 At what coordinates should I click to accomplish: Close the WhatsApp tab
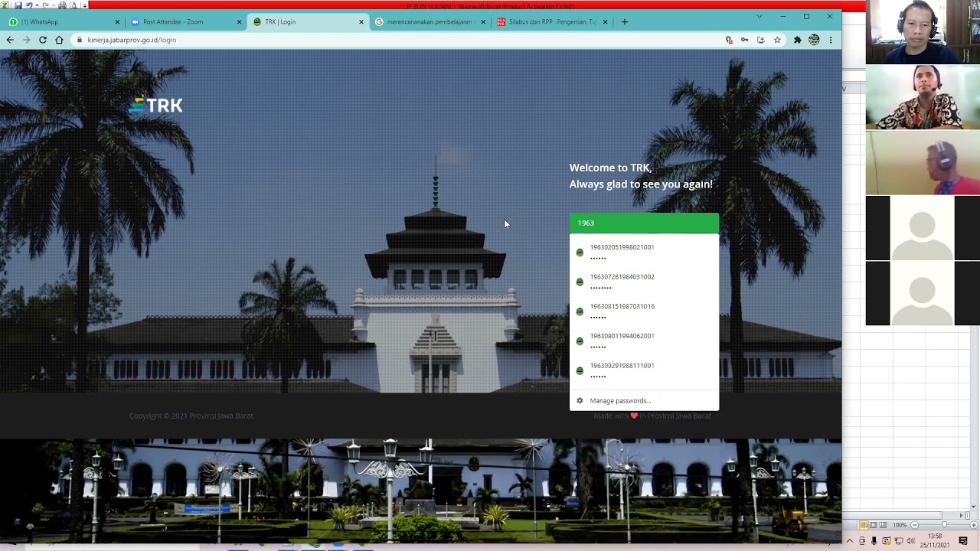(117, 22)
